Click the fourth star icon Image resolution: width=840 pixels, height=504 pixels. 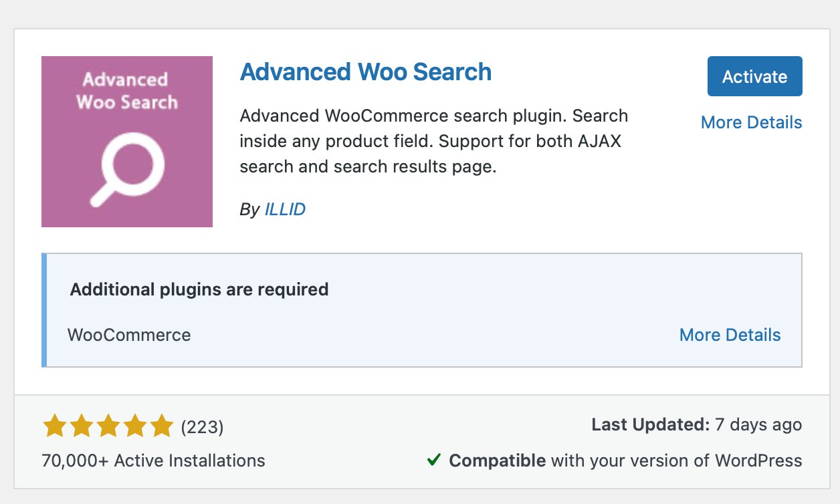pos(136,424)
